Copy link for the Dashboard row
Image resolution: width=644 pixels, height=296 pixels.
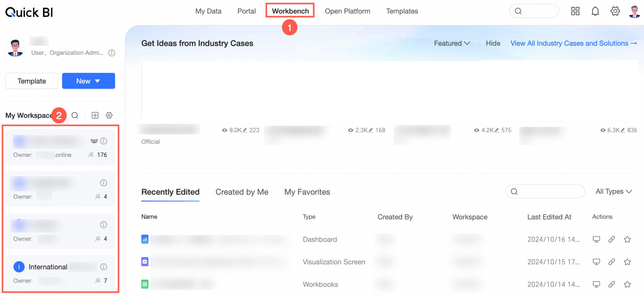612,239
